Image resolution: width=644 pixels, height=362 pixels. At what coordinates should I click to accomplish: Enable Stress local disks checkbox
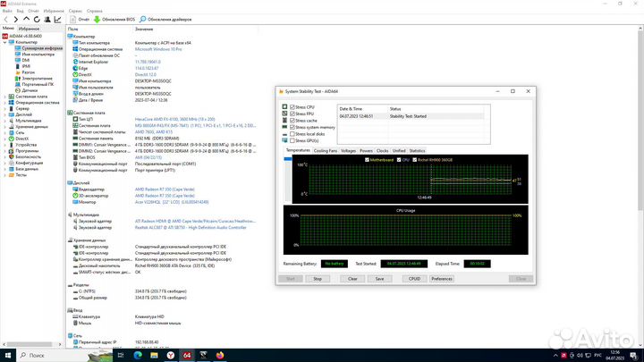pyautogui.click(x=292, y=134)
